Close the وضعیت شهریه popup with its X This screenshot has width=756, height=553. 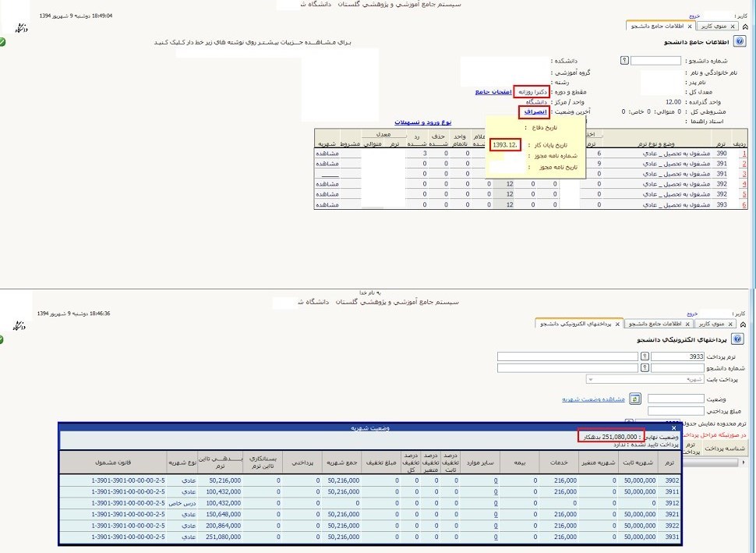(x=674, y=427)
